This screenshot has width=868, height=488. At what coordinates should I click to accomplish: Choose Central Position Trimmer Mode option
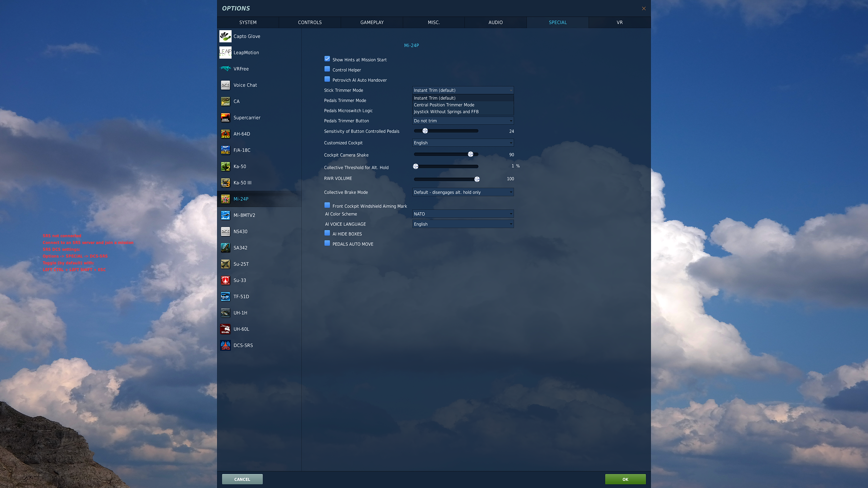tap(444, 105)
